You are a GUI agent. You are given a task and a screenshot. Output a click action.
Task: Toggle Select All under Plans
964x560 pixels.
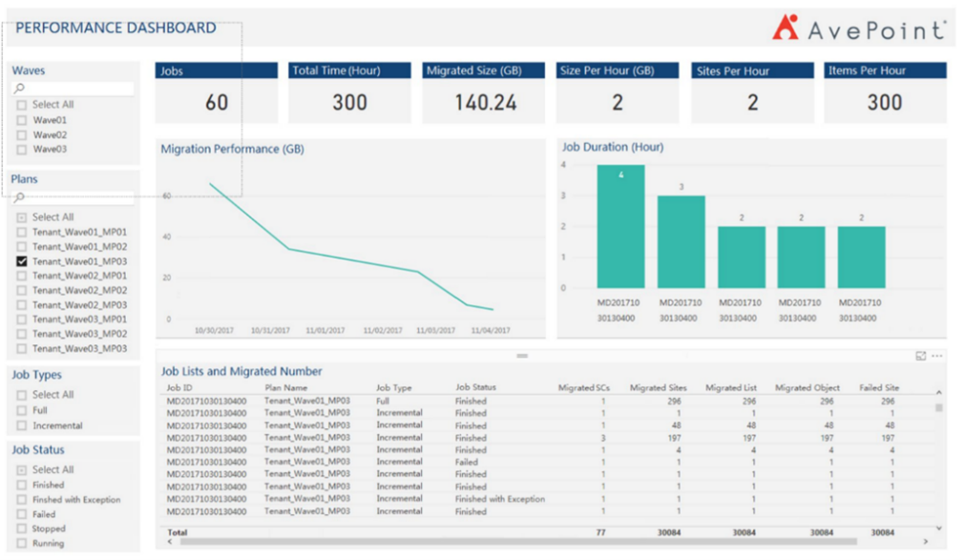click(22, 218)
